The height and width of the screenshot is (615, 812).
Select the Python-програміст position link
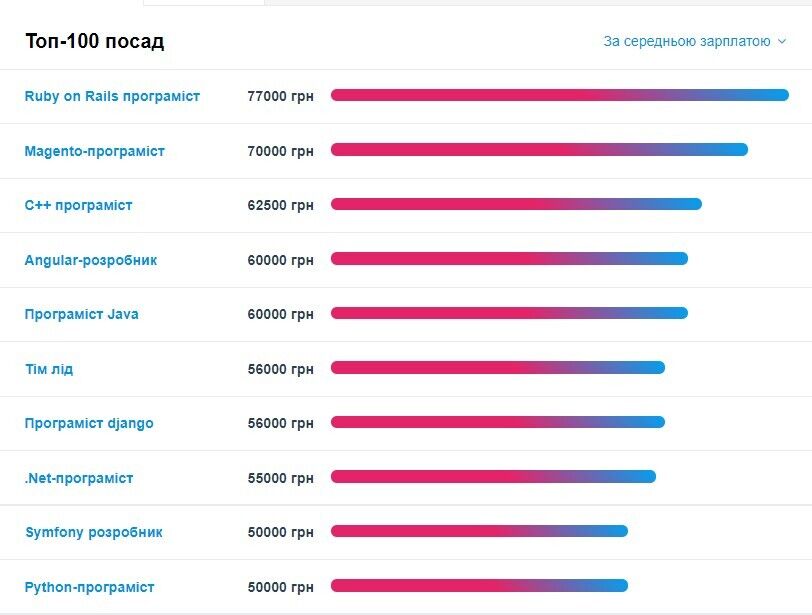pyautogui.click(x=89, y=587)
